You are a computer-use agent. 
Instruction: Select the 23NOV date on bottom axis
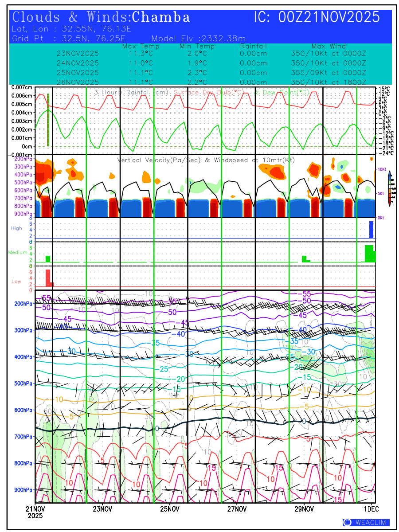tap(103, 509)
